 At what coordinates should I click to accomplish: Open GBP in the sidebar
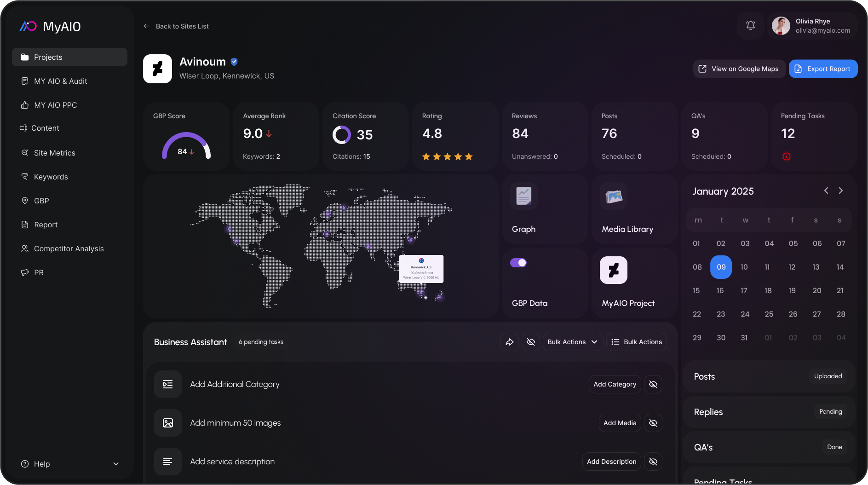[69, 201]
